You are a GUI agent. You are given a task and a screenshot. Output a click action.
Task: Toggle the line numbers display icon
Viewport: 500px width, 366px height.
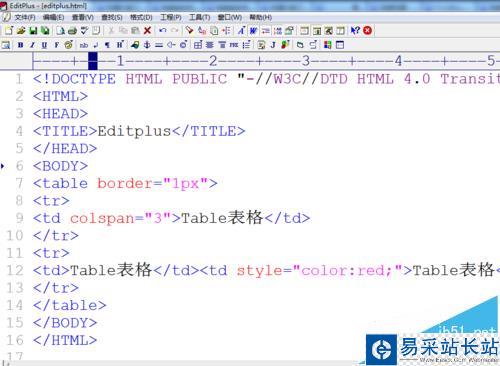click(x=277, y=31)
